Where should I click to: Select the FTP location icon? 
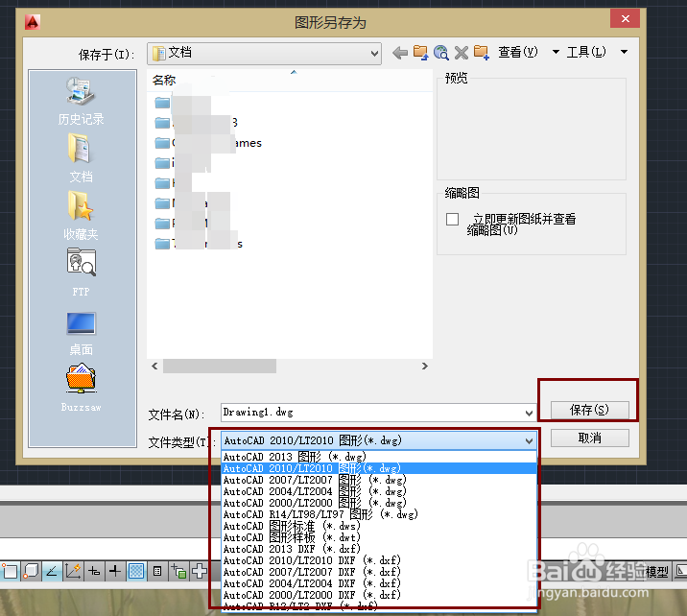(x=81, y=272)
